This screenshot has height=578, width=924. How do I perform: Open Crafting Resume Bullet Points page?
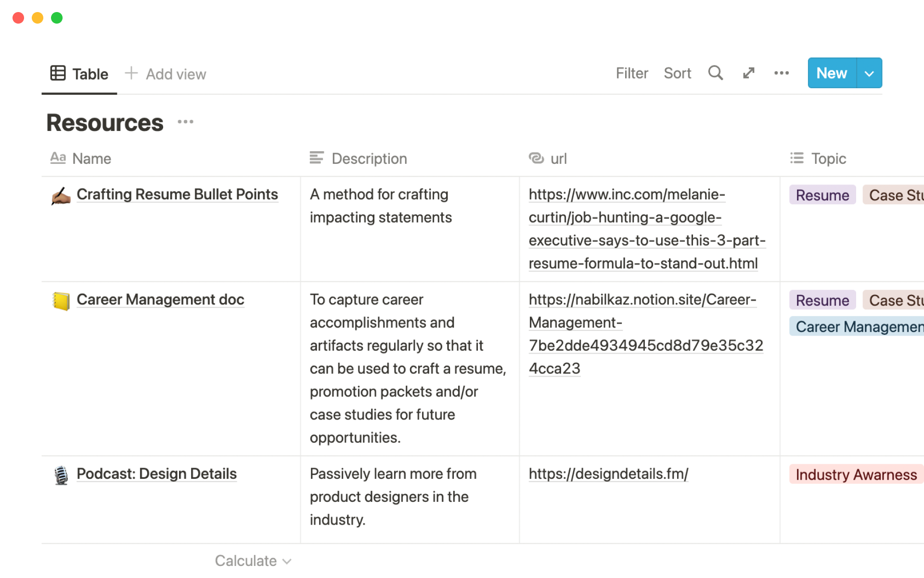tap(177, 195)
